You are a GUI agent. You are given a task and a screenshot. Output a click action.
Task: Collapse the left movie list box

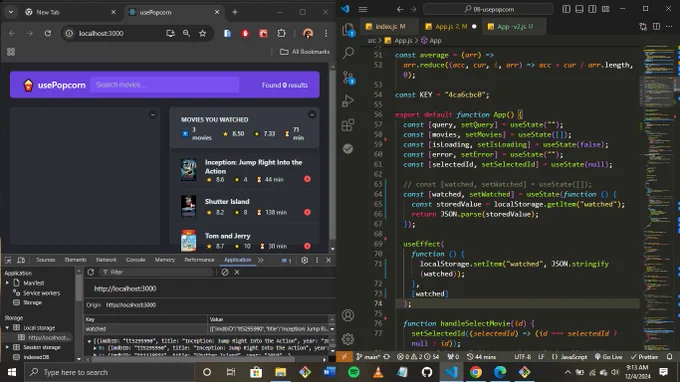pos(153,114)
